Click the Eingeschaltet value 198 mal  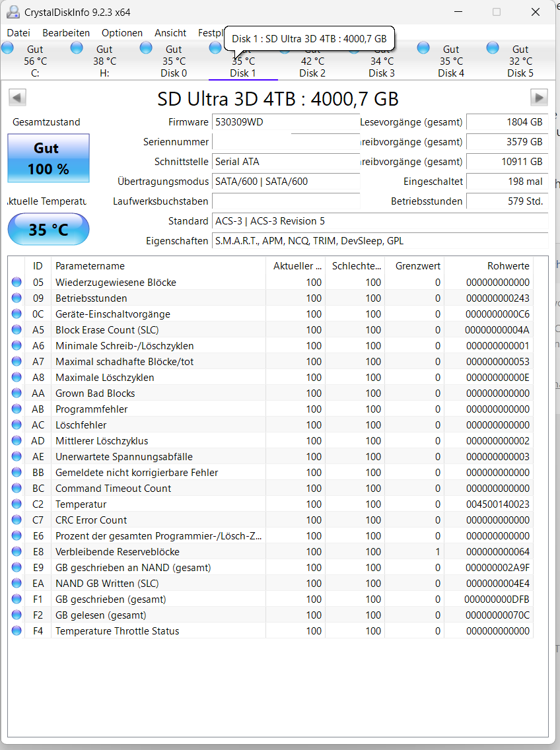click(x=507, y=182)
